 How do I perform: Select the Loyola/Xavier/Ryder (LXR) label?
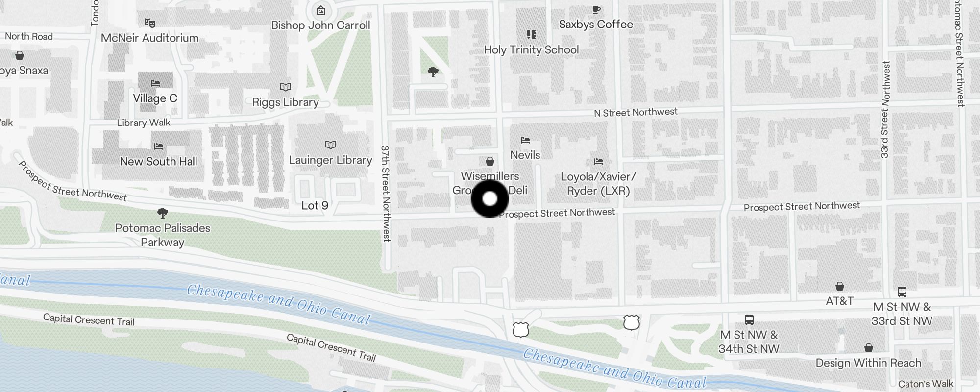click(x=598, y=184)
